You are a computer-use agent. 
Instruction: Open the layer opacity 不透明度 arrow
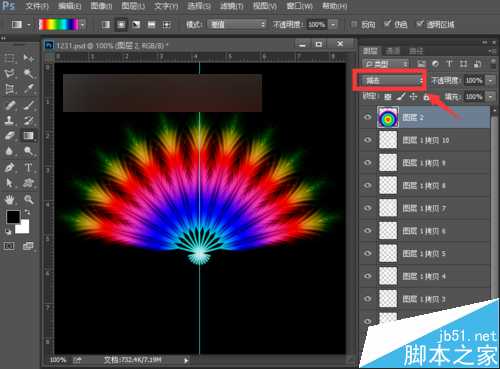[490, 80]
